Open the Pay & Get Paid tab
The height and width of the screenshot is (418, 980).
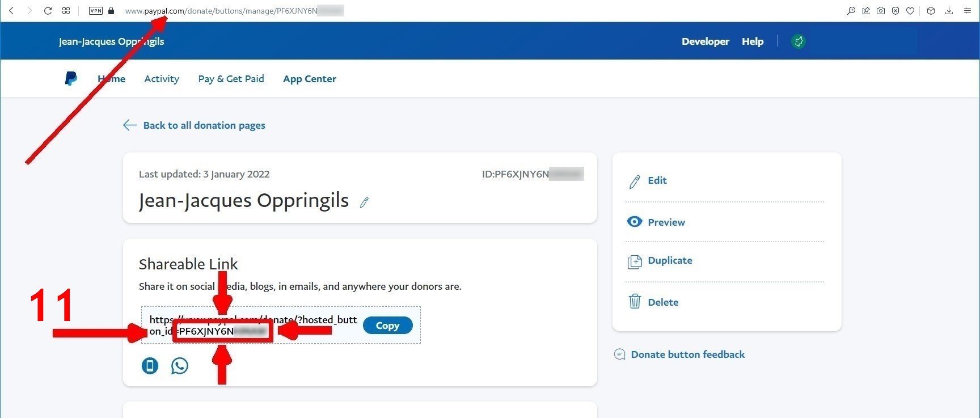coord(231,79)
